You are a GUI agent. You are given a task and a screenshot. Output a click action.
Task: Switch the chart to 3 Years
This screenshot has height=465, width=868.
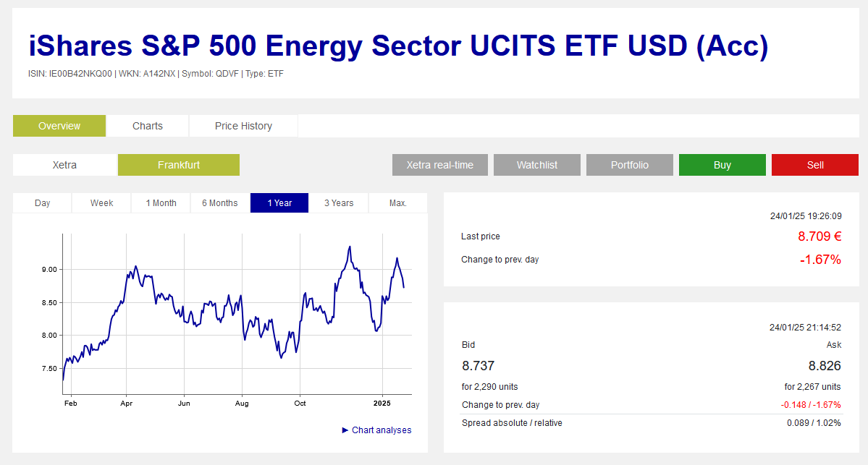(x=339, y=203)
